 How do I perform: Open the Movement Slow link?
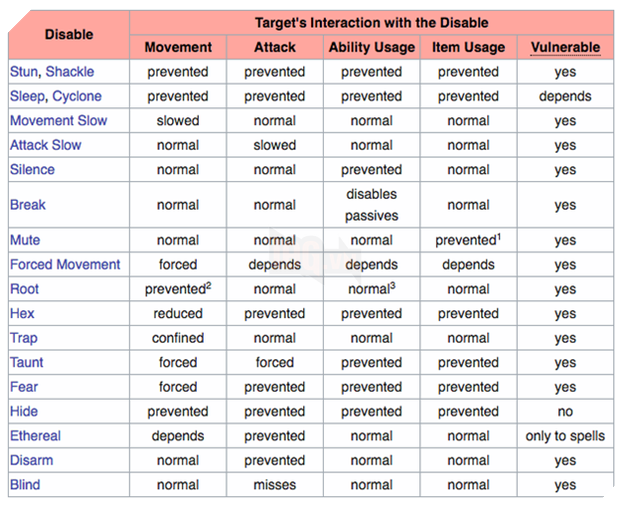tap(58, 120)
